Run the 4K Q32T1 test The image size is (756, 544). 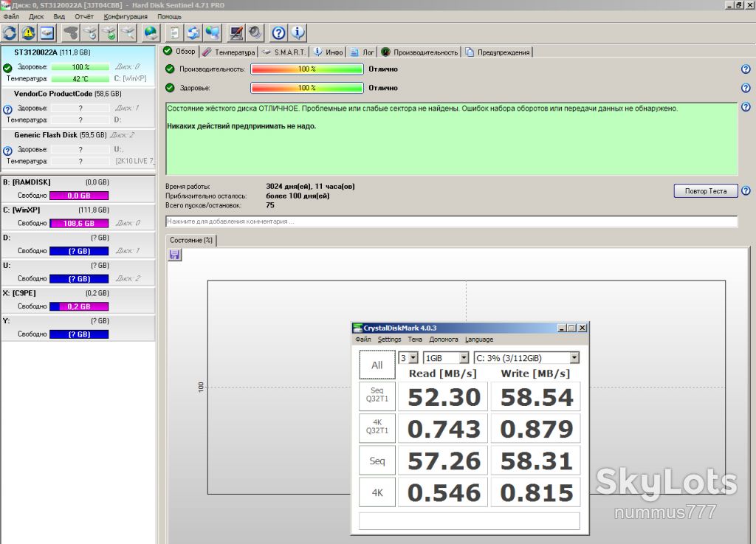377,428
